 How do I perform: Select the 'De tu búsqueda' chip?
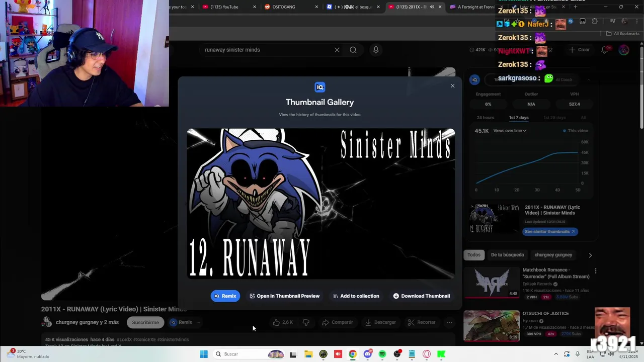[507, 255]
